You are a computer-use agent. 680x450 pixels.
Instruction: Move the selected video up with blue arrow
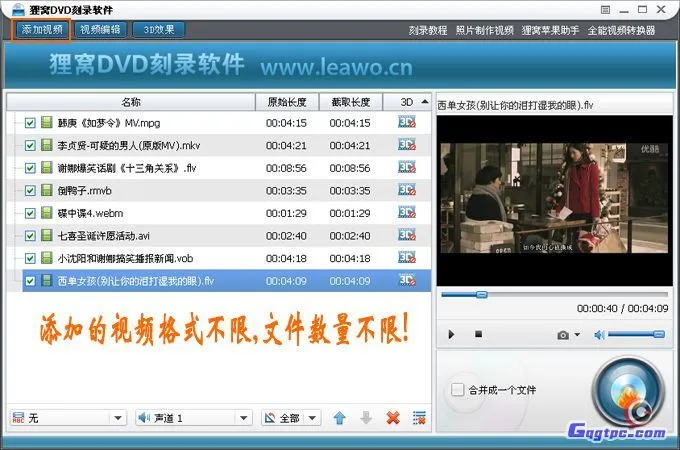[x=340, y=417]
